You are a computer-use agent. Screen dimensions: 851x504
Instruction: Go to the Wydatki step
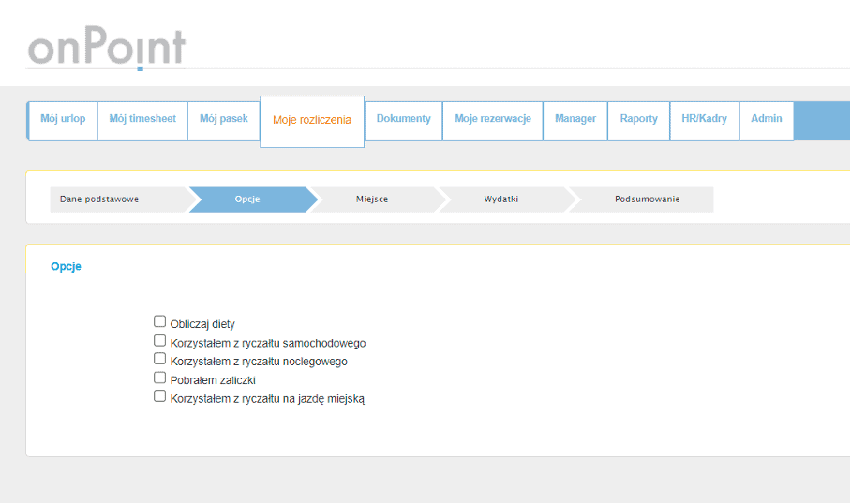coord(501,200)
